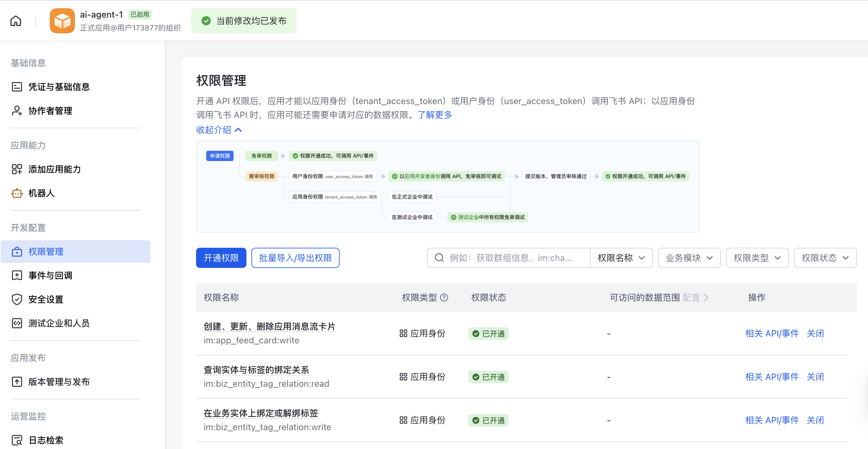This screenshot has width=868, height=449.
Task: Click the search magnifier icon
Action: point(439,258)
